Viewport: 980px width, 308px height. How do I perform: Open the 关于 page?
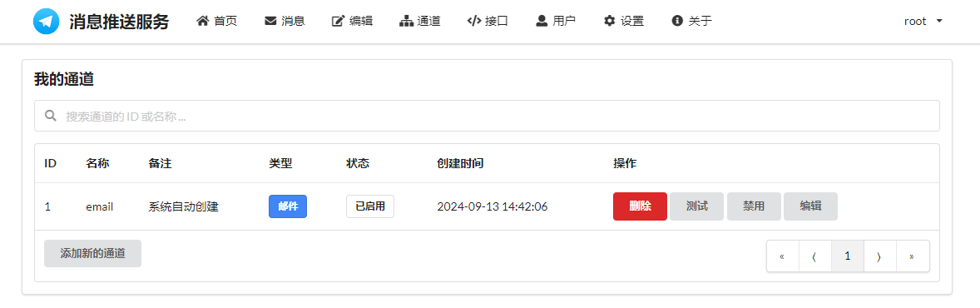(x=691, y=22)
